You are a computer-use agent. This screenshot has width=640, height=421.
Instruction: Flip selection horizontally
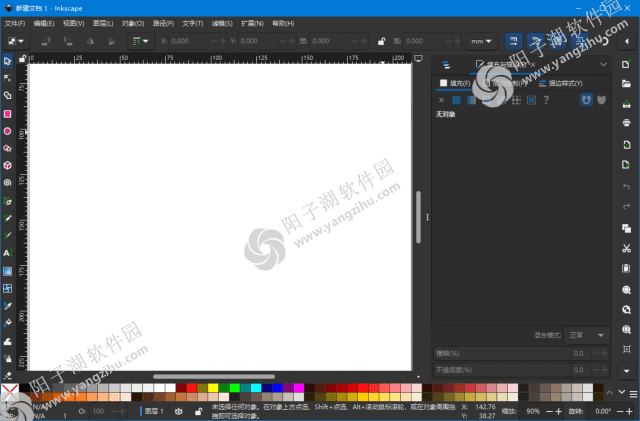(x=90, y=41)
